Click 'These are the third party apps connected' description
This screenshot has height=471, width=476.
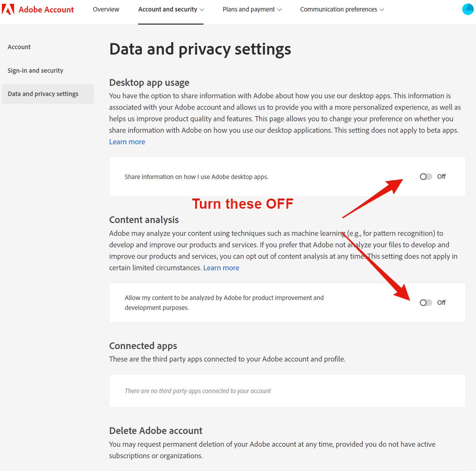click(227, 359)
